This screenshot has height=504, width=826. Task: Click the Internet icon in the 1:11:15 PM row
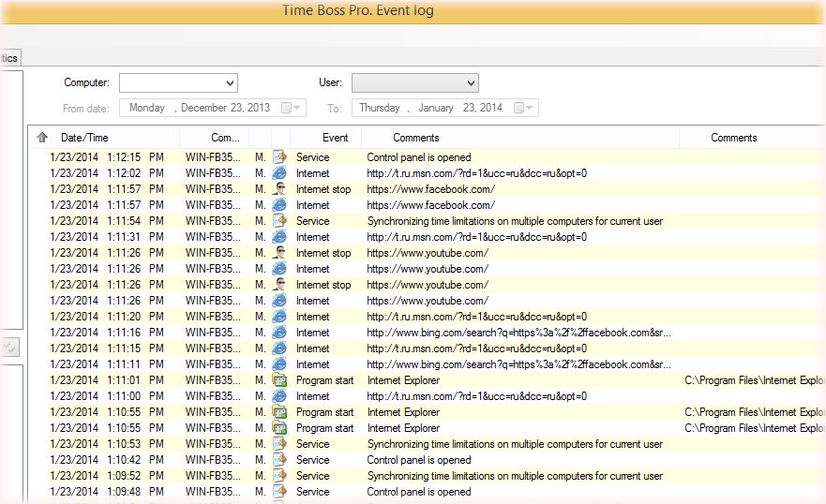pyautogui.click(x=279, y=348)
